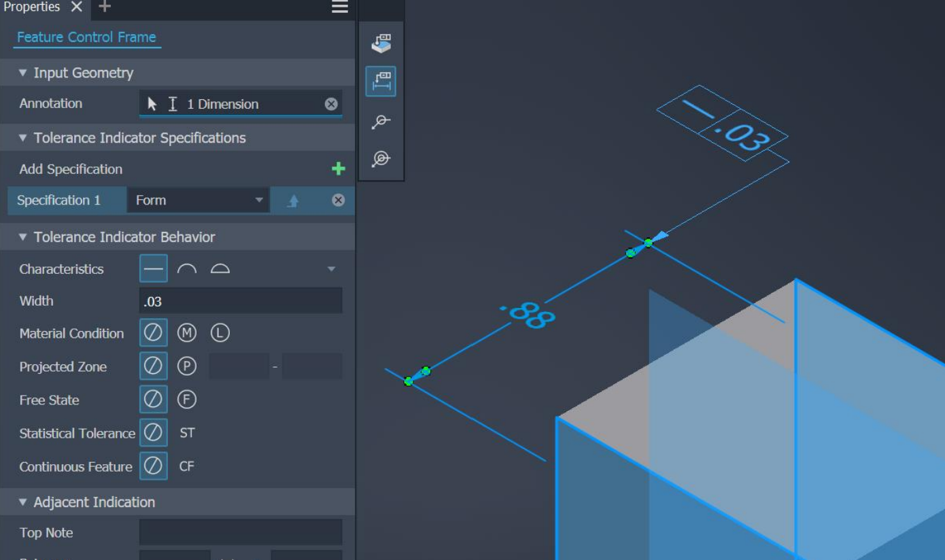Open the Feature Control Frame tab
945x560 pixels.
(86, 37)
